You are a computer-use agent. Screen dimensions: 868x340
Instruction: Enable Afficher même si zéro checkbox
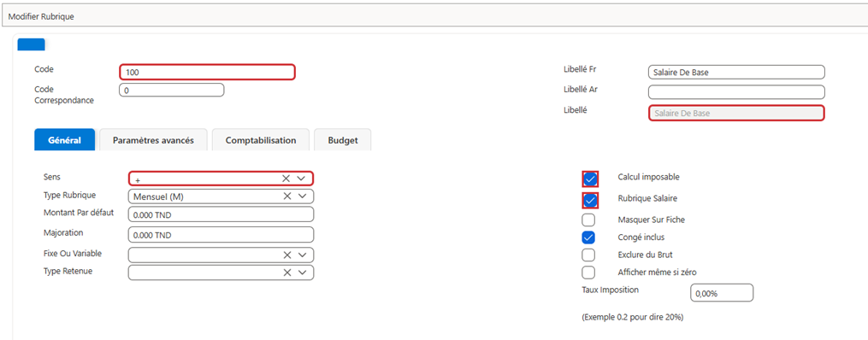pos(588,272)
